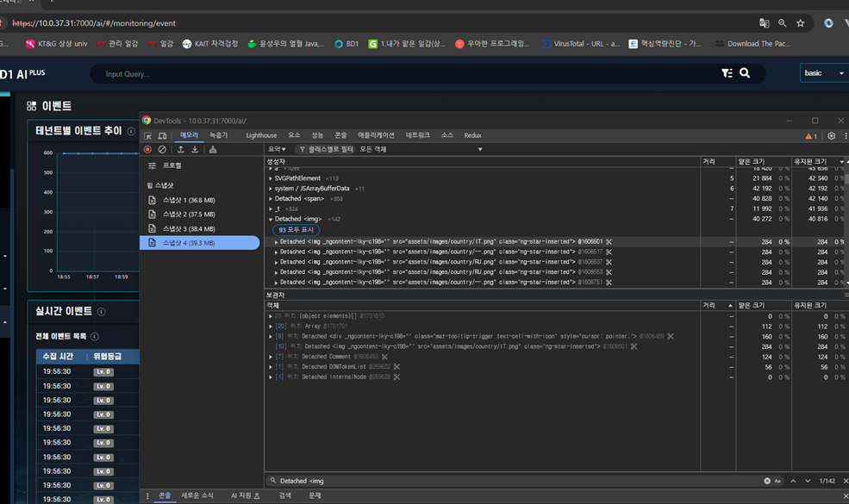Expand the Detached <span> row
The image size is (849, 504).
point(271,199)
